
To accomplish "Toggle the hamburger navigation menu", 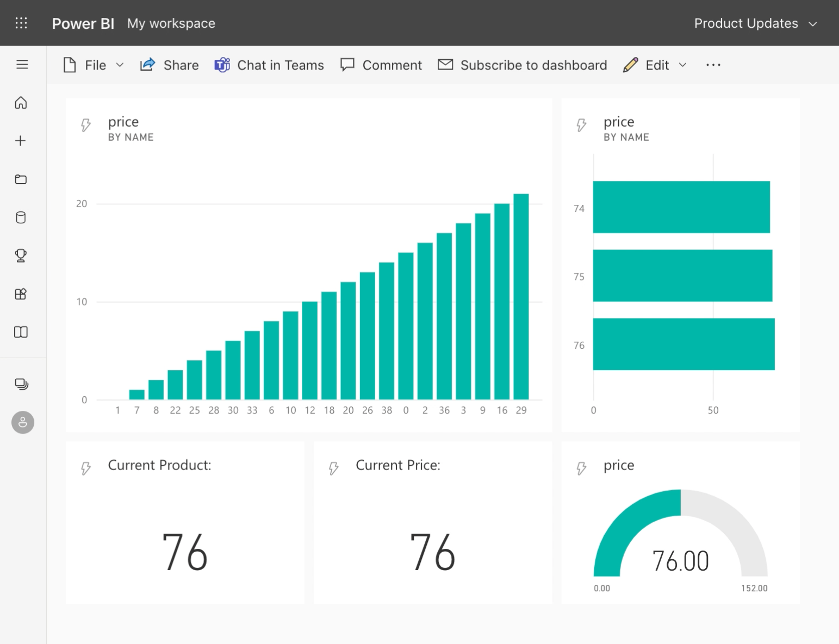I will pos(22,65).
